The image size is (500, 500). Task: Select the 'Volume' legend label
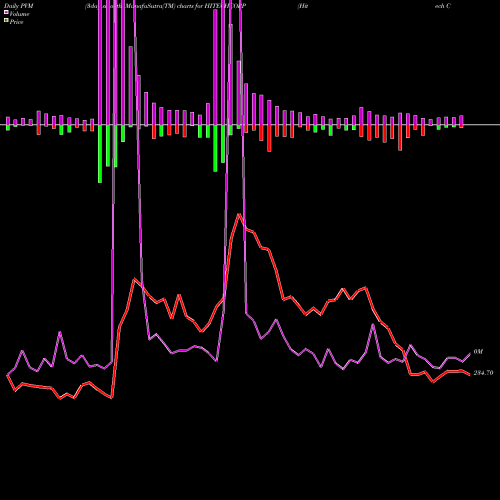19,14
